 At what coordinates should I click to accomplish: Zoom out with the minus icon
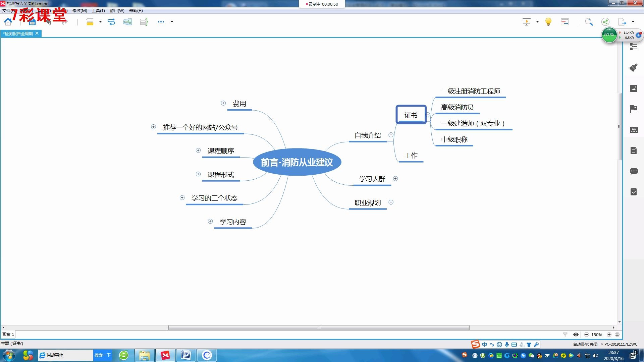(586, 335)
